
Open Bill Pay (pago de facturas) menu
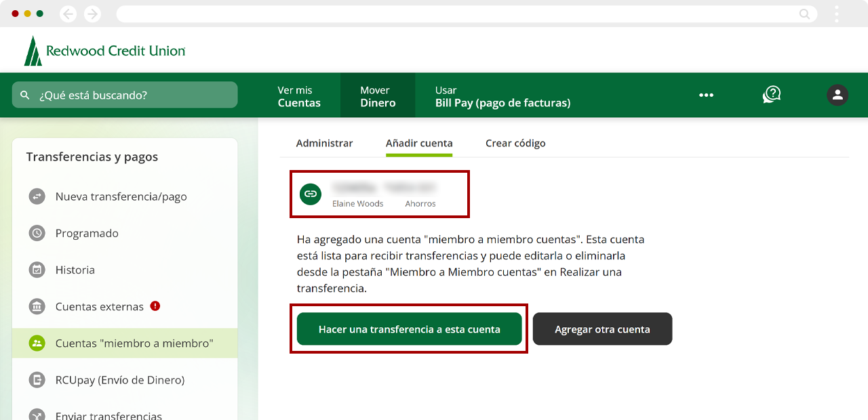(x=502, y=96)
